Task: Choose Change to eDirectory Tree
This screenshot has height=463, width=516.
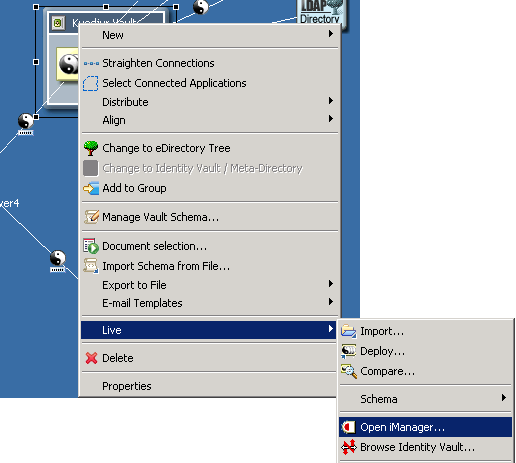Action: tap(209, 148)
